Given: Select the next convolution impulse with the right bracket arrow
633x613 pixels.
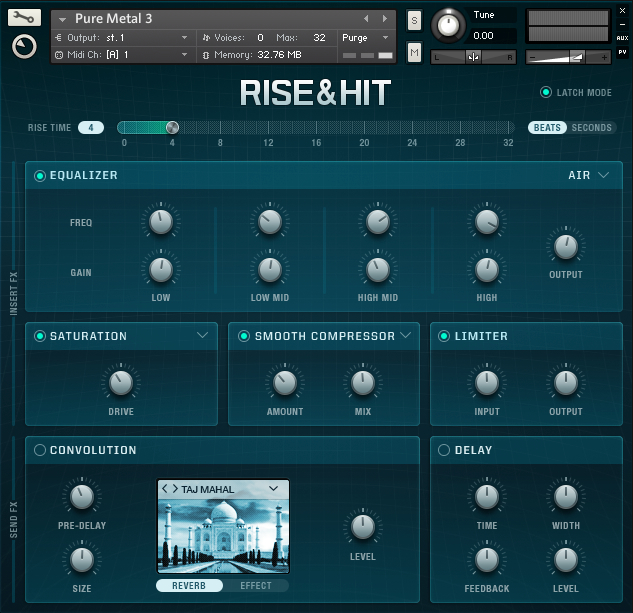Looking at the screenshot, I should [175, 489].
